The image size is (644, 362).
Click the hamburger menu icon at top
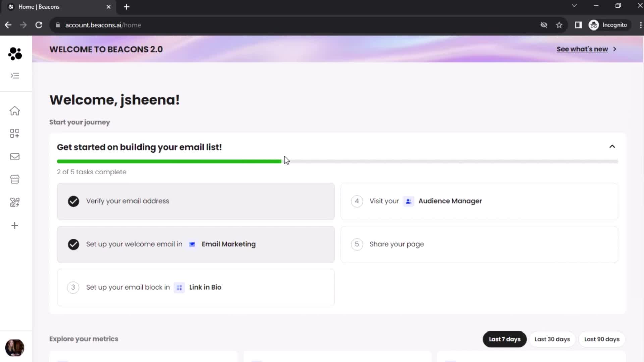15,75
